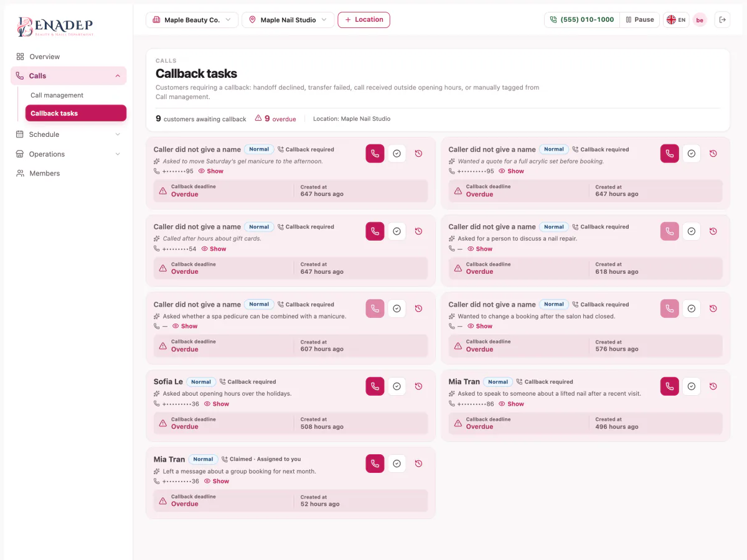This screenshot has height=560, width=747.
Task: Click Show on the spa pedicure card
Action: 185,326
